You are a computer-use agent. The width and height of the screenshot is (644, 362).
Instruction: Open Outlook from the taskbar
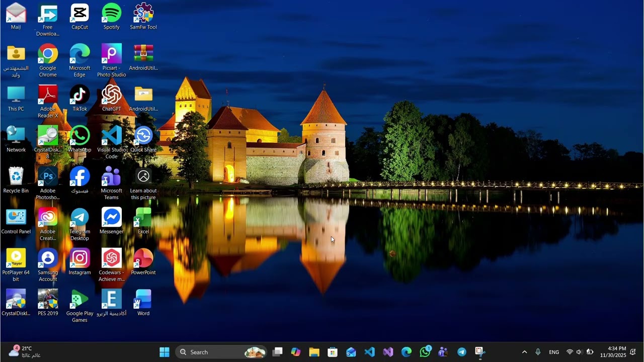pos(351,352)
